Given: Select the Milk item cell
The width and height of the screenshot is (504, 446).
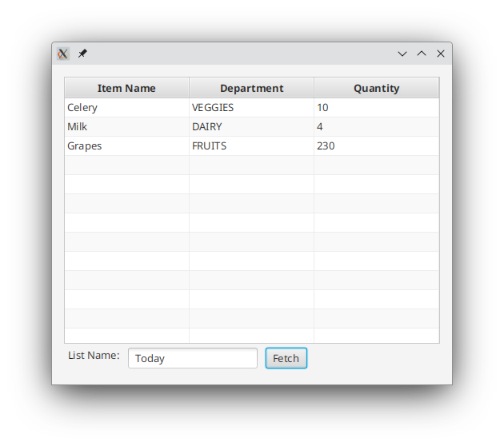Looking at the screenshot, I should coord(126,127).
